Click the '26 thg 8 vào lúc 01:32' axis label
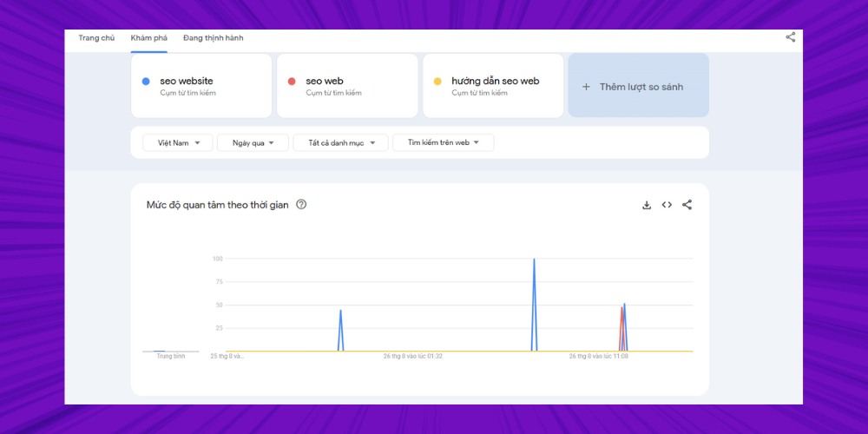 [x=413, y=357]
